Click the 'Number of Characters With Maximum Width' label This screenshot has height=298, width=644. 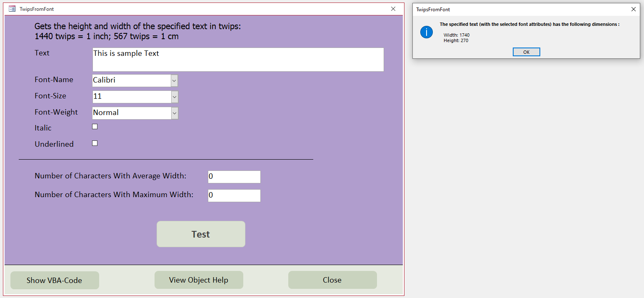pos(114,195)
